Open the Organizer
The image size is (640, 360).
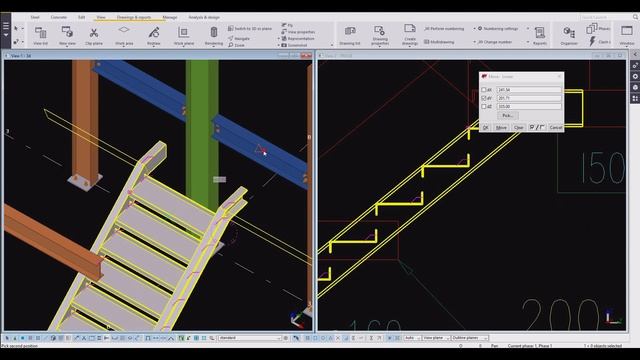coord(569,35)
